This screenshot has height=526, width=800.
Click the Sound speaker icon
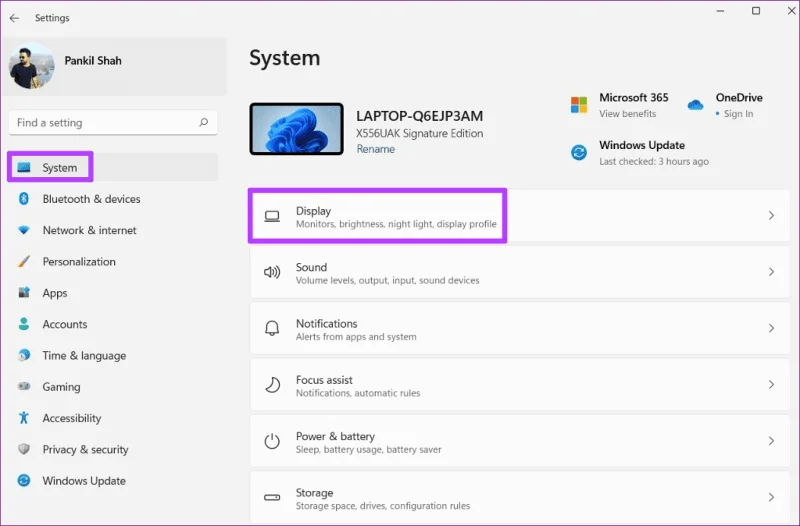[x=272, y=272]
